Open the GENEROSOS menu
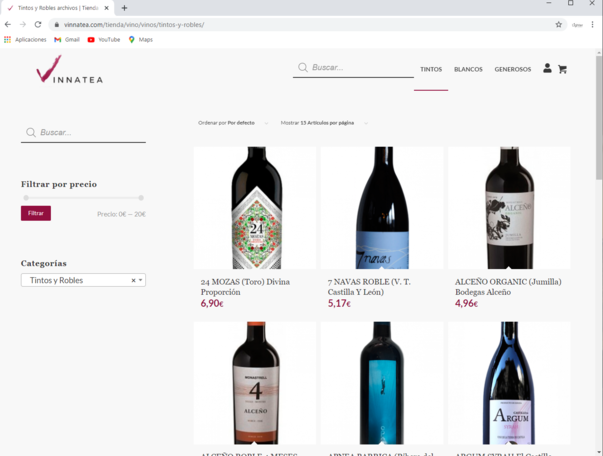The width and height of the screenshot is (603, 456). point(513,69)
